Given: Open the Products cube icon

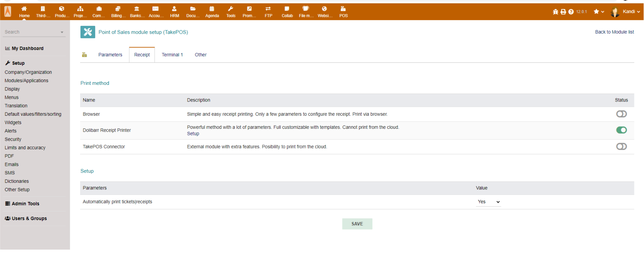Looking at the screenshot, I should tap(62, 8).
